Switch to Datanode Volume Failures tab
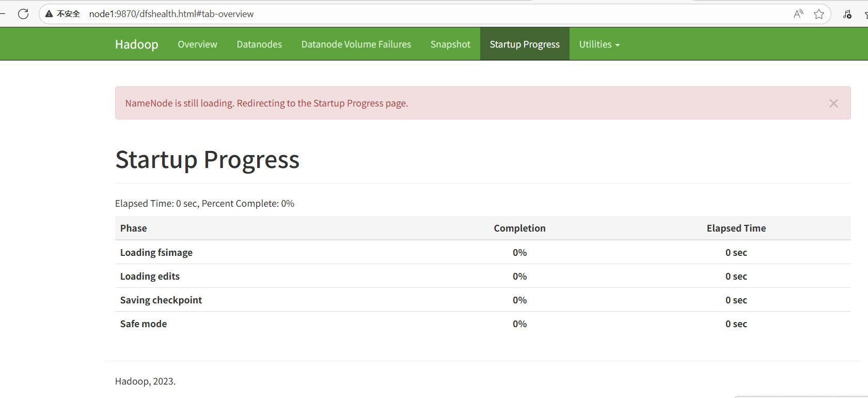Image resolution: width=868 pixels, height=398 pixels. (356, 44)
